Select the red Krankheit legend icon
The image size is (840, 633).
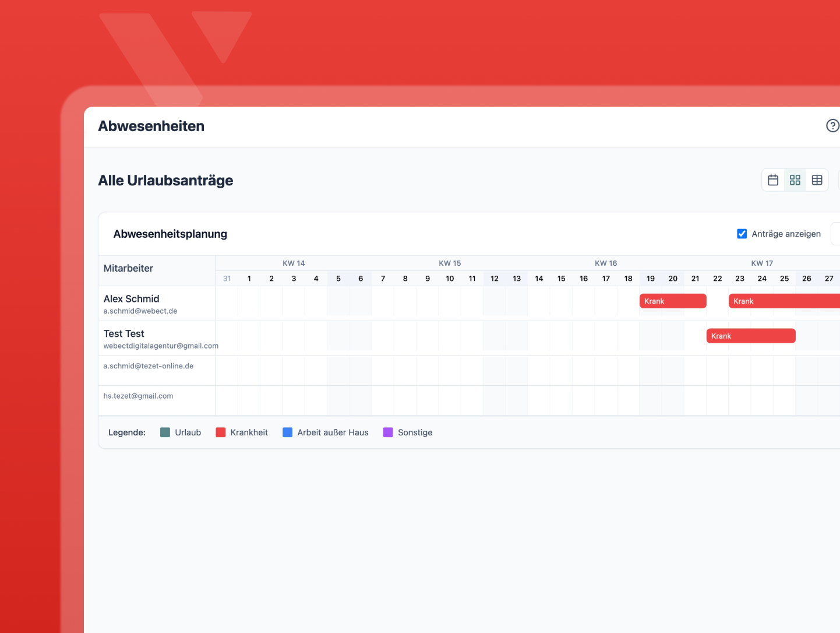point(220,432)
